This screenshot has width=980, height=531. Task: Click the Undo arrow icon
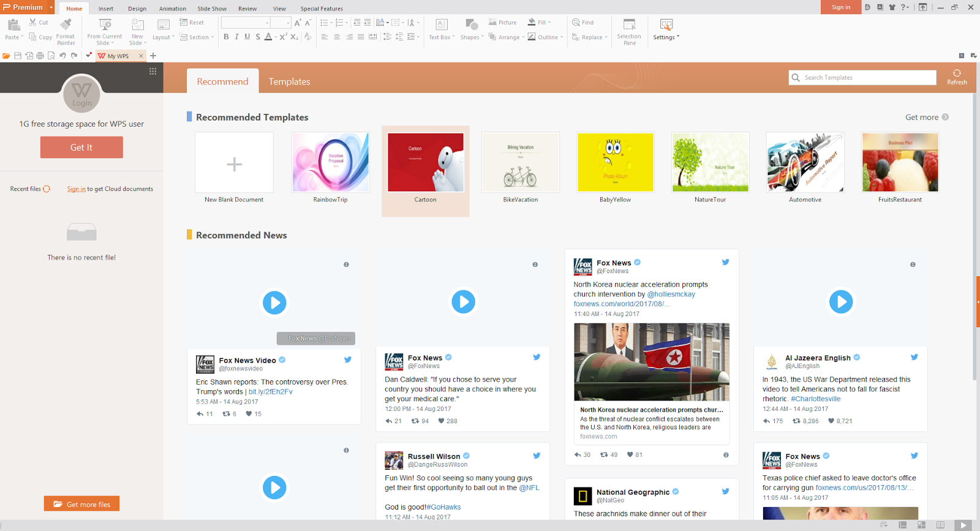62,56
